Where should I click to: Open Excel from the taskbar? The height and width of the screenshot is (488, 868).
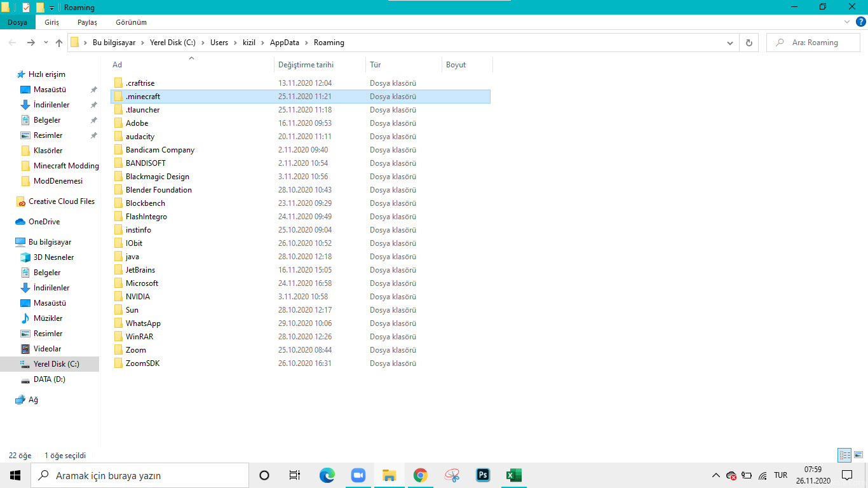pyautogui.click(x=513, y=475)
